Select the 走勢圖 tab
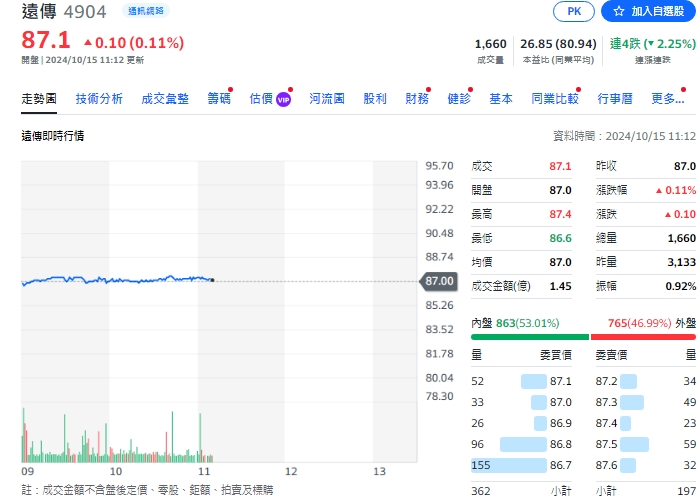699x504 pixels. click(x=39, y=98)
